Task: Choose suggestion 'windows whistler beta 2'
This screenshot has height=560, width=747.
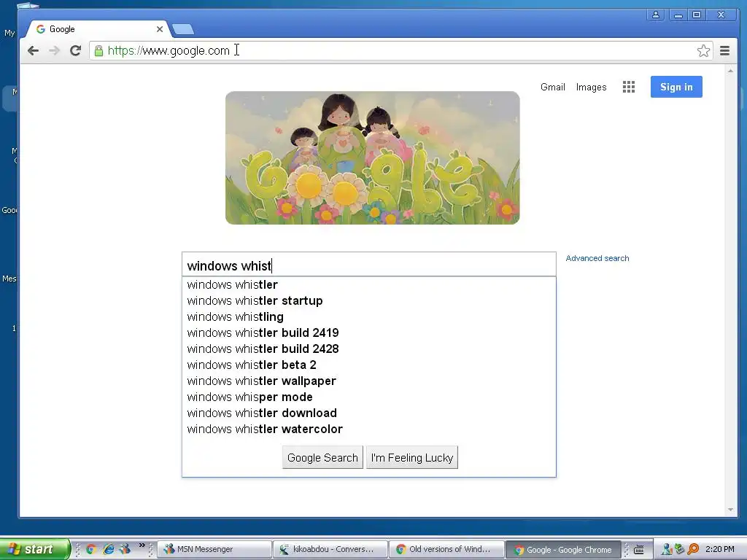Action: pyautogui.click(x=368, y=365)
